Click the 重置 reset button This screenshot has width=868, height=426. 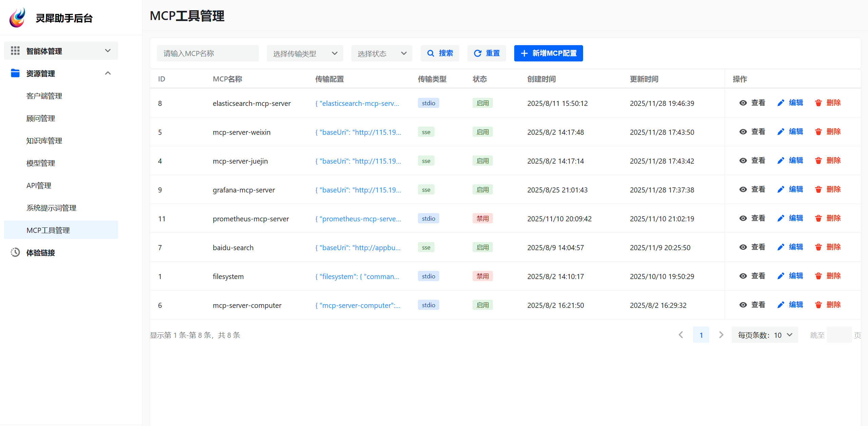[x=486, y=53]
